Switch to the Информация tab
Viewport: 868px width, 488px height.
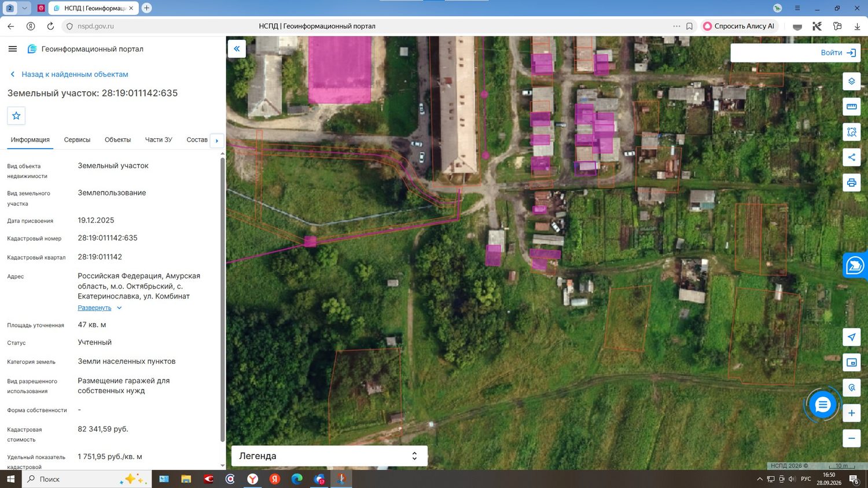[30, 140]
